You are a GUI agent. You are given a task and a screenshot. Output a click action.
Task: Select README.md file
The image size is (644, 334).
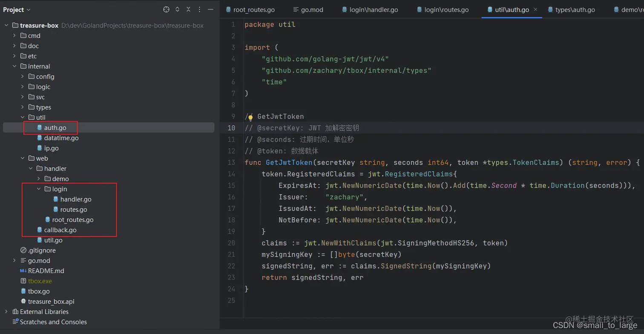46,271
